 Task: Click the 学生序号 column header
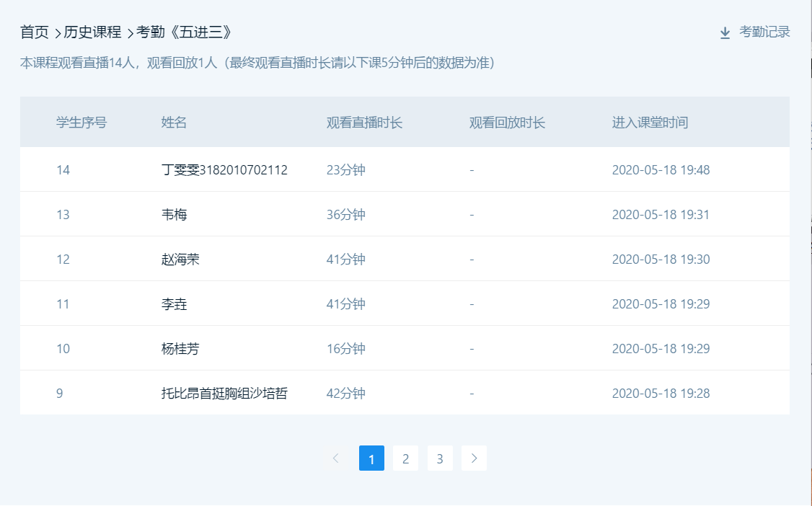(x=81, y=123)
